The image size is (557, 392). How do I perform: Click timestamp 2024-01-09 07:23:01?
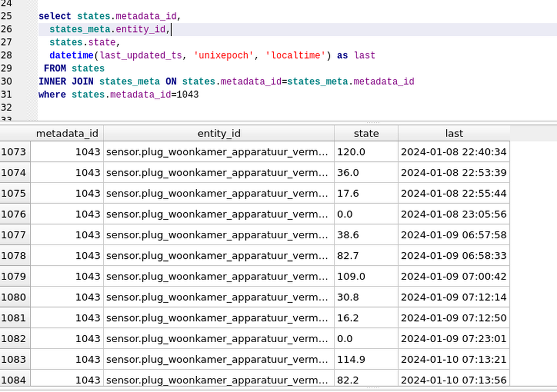(x=454, y=339)
